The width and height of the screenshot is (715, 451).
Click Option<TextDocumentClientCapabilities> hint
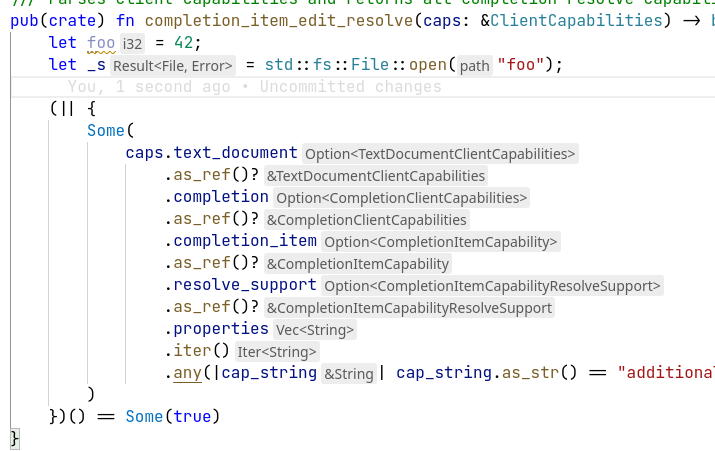point(440,154)
